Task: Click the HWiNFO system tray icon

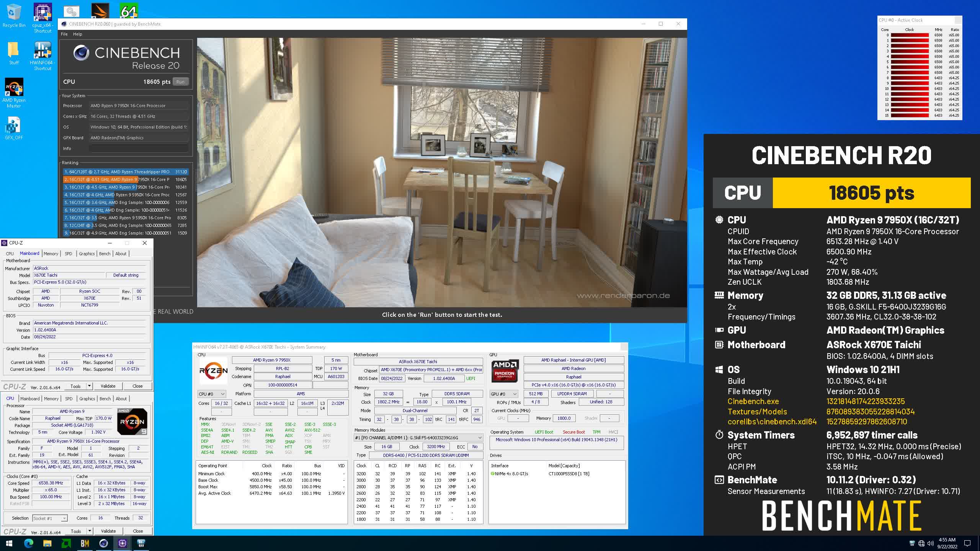Action: (912, 543)
